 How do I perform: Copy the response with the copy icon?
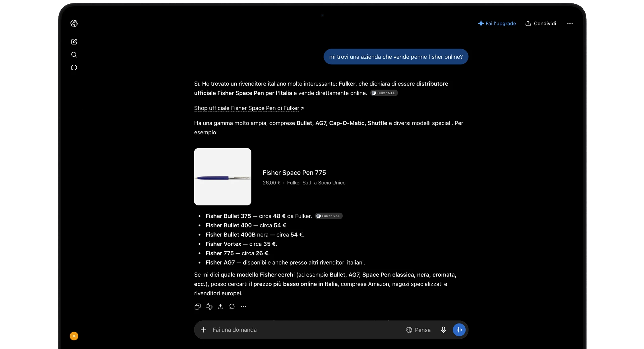(x=197, y=307)
